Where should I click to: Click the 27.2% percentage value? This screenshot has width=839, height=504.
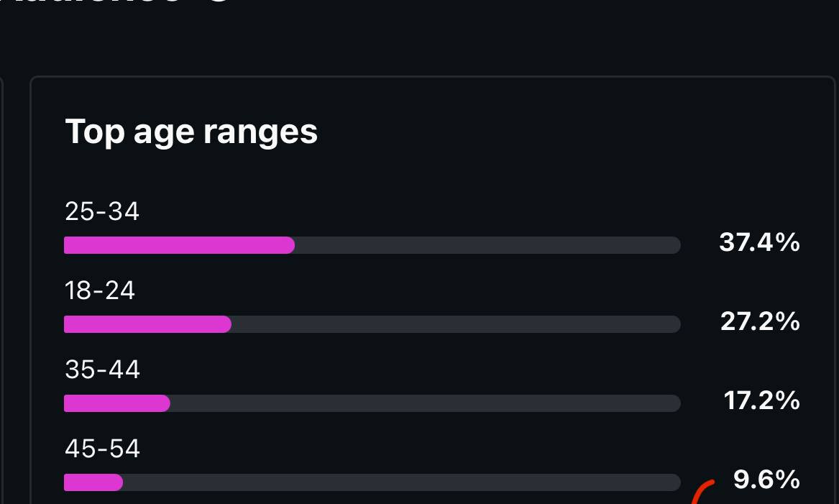coord(760,322)
